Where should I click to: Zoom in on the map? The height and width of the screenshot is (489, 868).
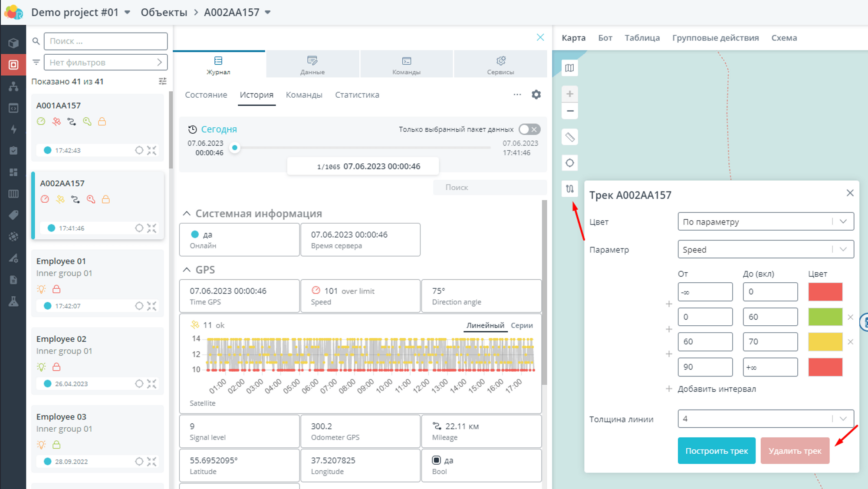[x=570, y=94]
